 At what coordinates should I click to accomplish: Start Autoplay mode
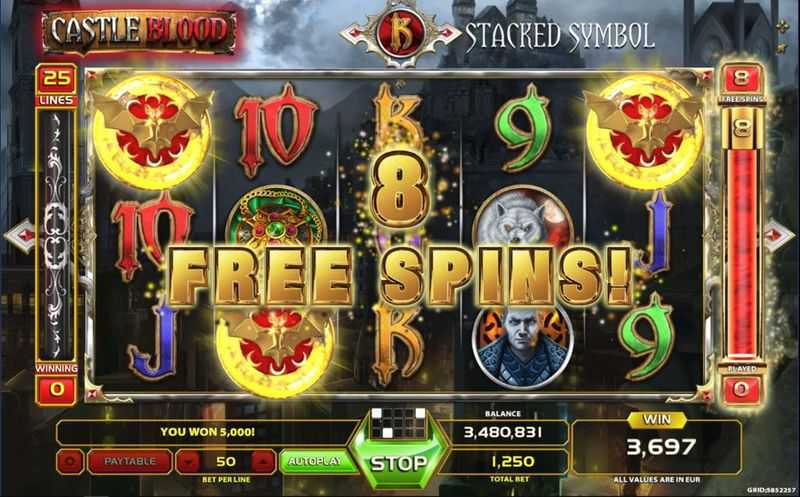click(315, 461)
